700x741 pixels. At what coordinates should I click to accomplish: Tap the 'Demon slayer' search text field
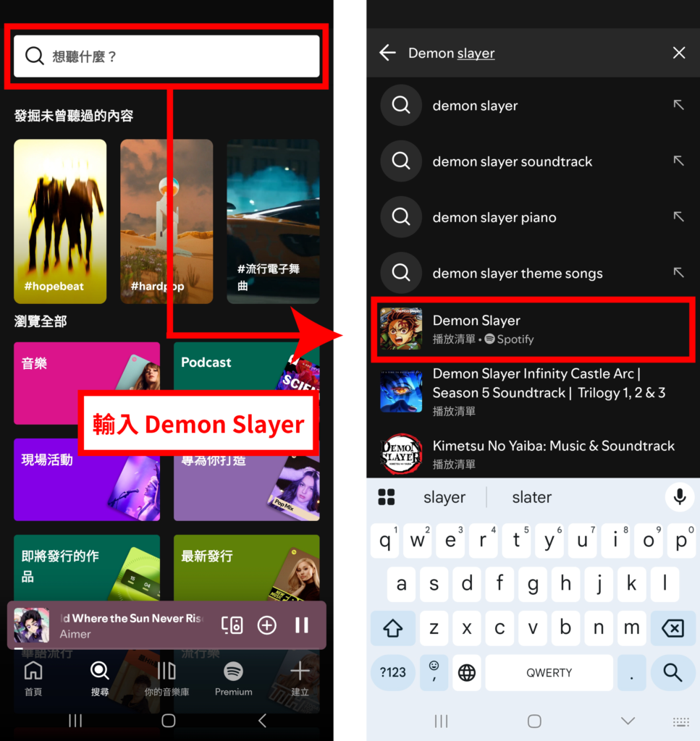[533, 53]
